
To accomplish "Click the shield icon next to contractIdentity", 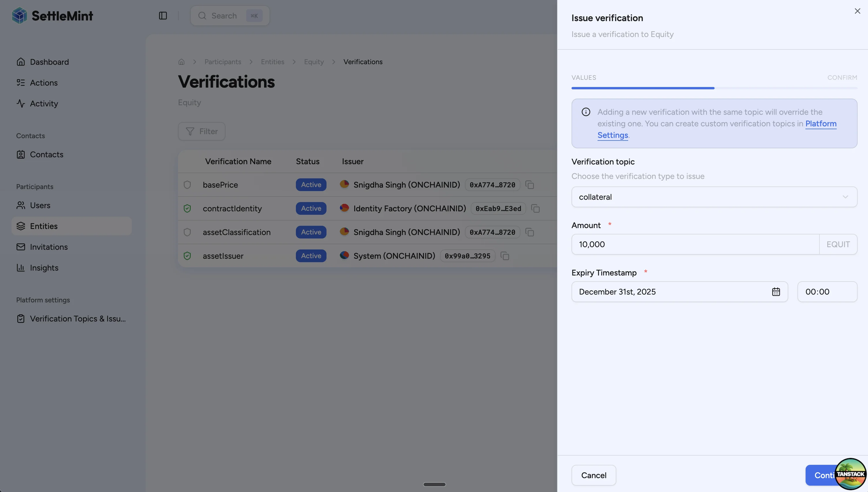I will coord(188,208).
